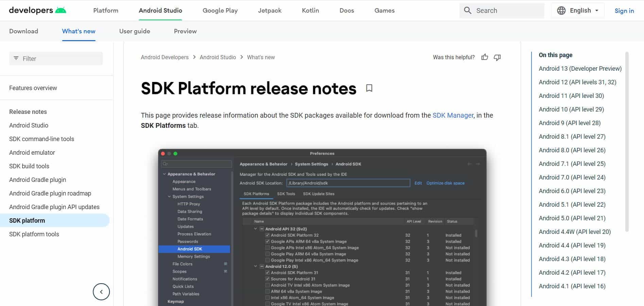Jump to Android 12 (API levels 31, 32)
644x306 pixels.
coord(577,82)
